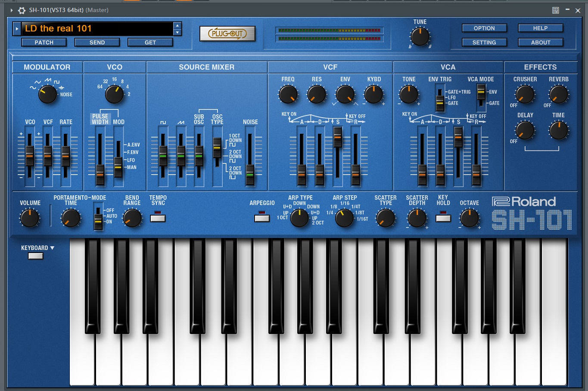Click the GET button
Viewport: 588px width, 391px height.
coord(150,42)
